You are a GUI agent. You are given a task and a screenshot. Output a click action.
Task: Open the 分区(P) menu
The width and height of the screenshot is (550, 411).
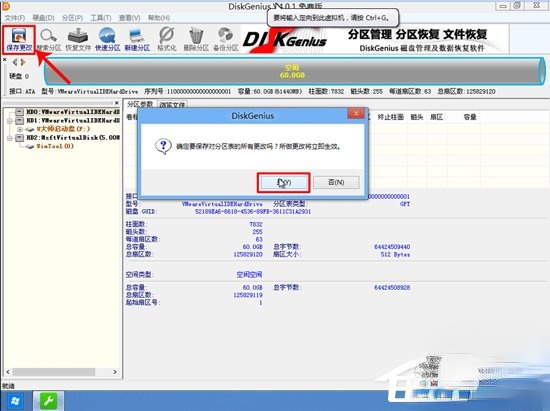pos(72,18)
